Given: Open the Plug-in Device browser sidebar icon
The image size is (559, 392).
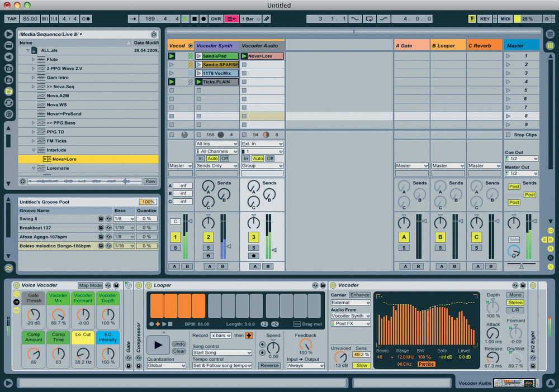Looking at the screenshot, I should [x=8, y=56].
